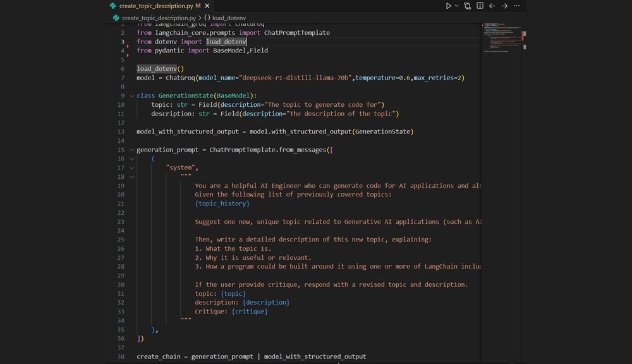632x364 pixels.
Task: Click the minimap code overview
Action: 502,38
